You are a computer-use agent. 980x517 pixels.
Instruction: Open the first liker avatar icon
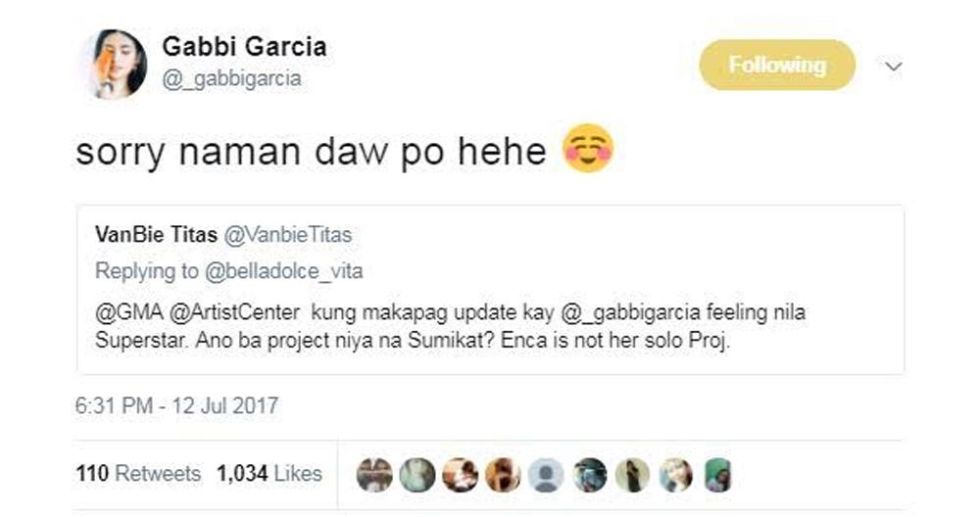[373, 475]
